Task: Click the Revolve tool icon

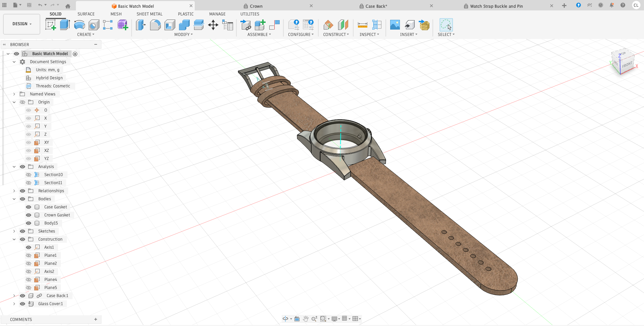Action: click(79, 25)
